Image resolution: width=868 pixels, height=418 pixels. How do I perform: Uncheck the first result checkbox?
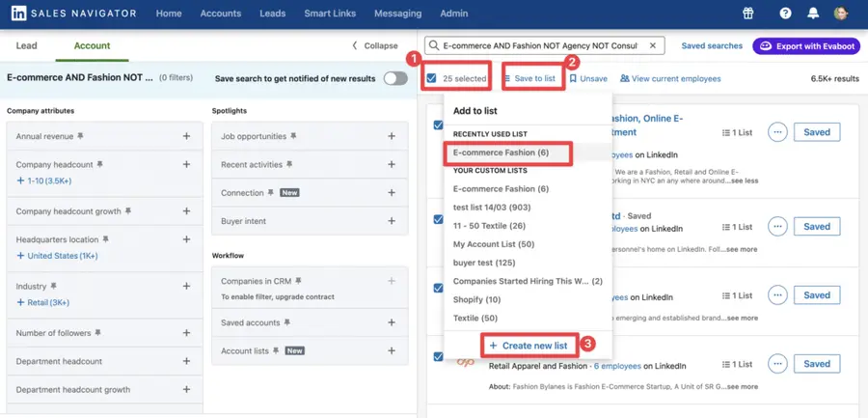click(x=438, y=125)
